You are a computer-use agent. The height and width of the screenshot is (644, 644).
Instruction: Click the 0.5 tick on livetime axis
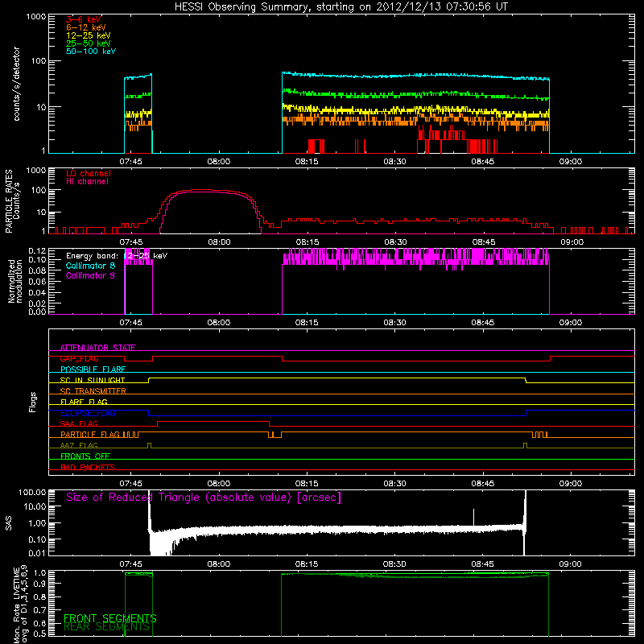click(x=41, y=634)
